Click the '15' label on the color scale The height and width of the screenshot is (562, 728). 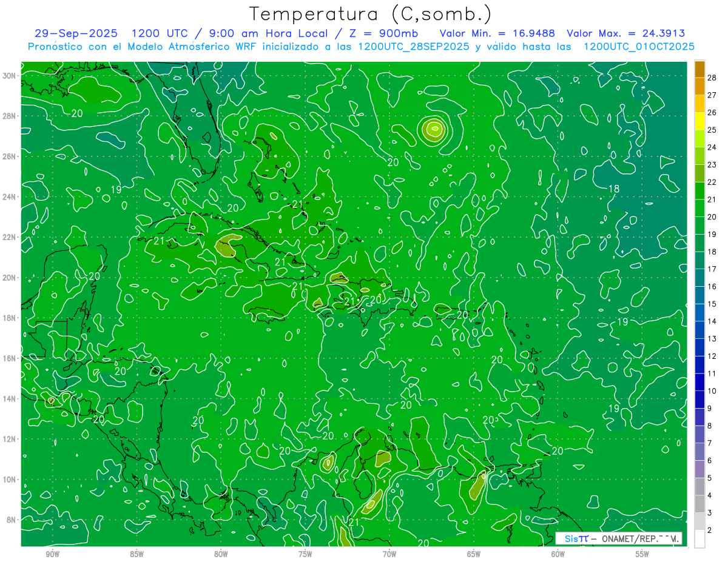[x=712, y=304]
